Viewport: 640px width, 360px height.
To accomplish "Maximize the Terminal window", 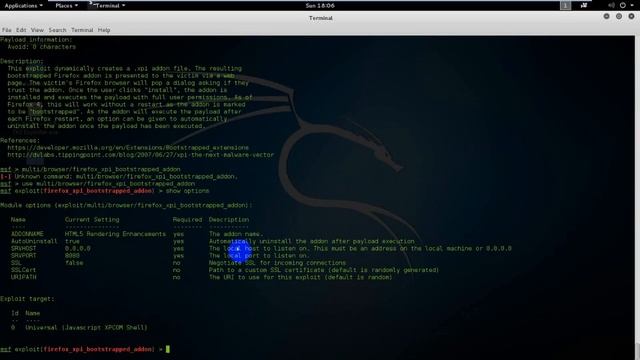I will (x=619, y=16).
